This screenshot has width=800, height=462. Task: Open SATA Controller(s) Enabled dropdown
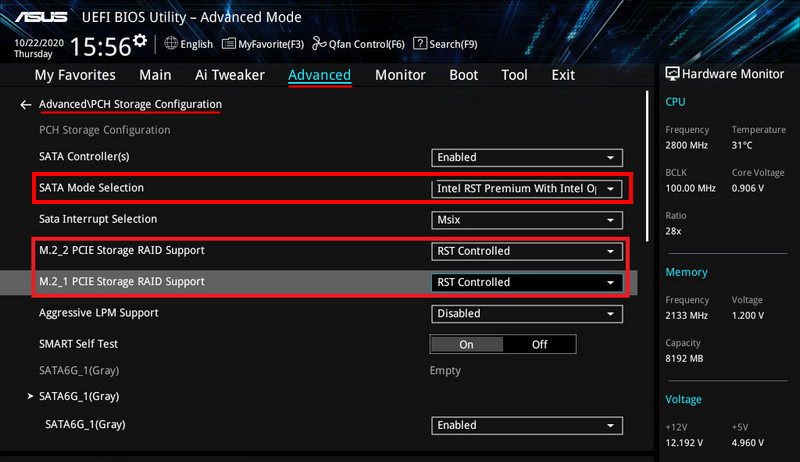[527, 158]
